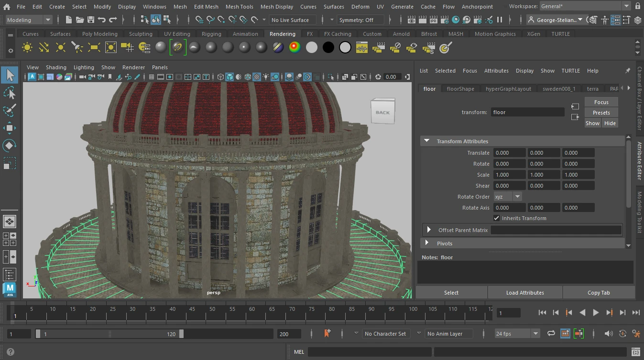Activate the Lasso selection tool
This screenshot has width=644, height=360.
(x=10, y=93)
